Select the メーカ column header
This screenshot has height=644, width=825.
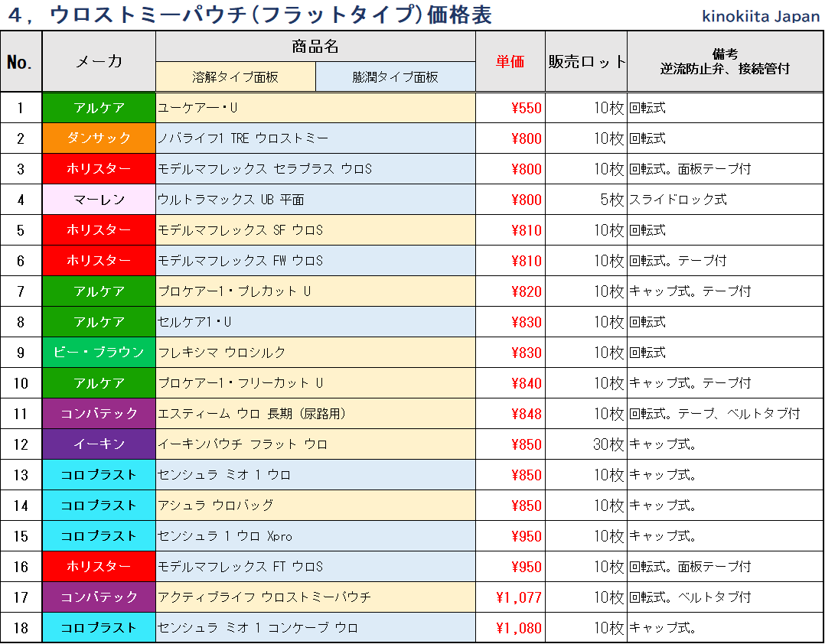pyautogui.click(x=99, y=62)
